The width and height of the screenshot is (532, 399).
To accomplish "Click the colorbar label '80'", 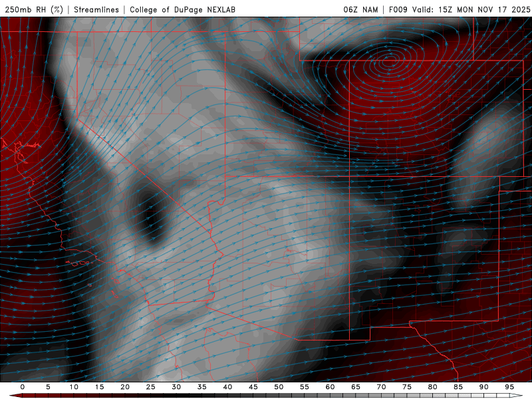I will (x=432, y=387).
